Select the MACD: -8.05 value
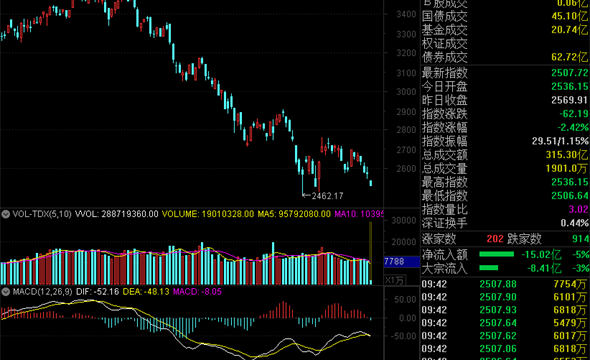This screenshot has height=360, width=590. click(x=197, y=292)
